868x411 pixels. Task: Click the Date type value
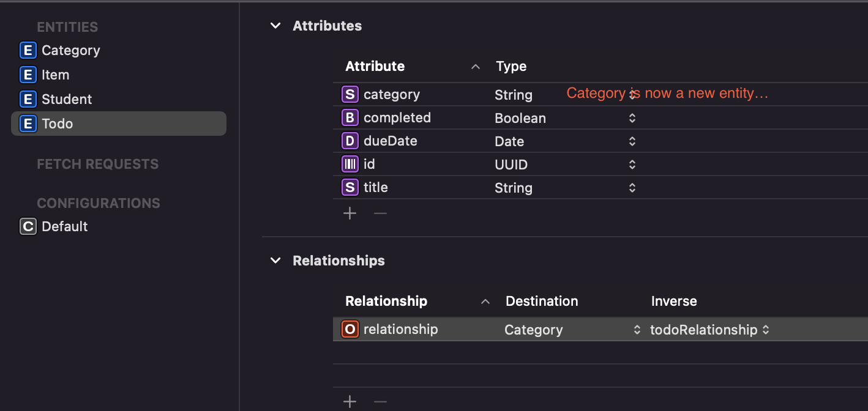coord(509,141)
